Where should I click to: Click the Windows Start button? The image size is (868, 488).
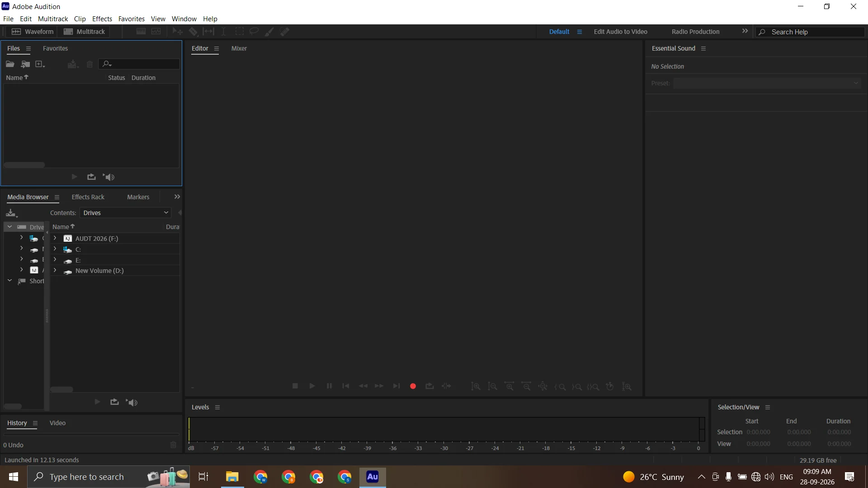[14, 477]
